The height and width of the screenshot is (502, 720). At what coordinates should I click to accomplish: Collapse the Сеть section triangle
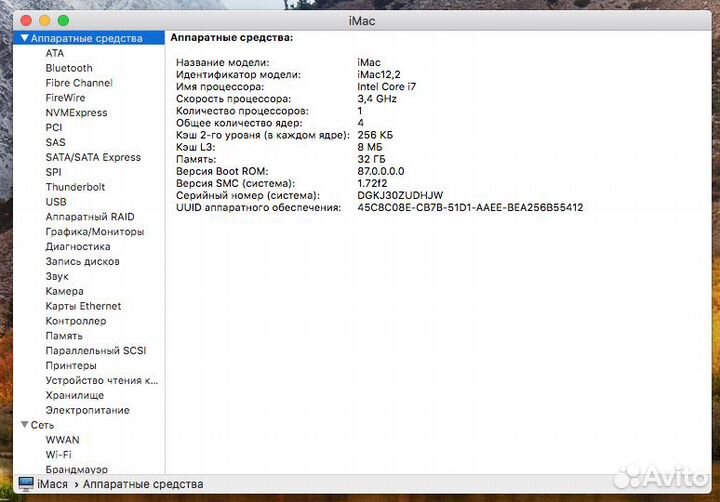[25, 425]
